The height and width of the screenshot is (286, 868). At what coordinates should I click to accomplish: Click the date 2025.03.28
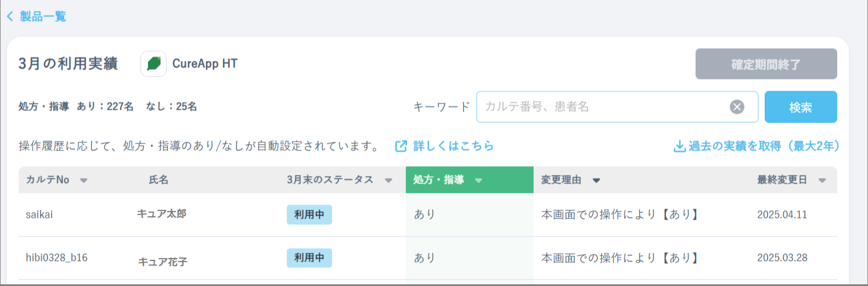point(782,258)
